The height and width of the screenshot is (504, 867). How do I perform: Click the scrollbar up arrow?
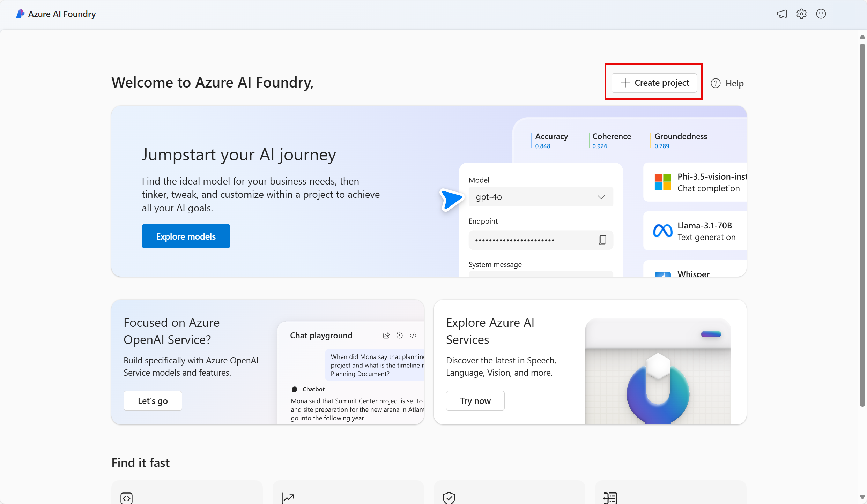click(862, 37)
